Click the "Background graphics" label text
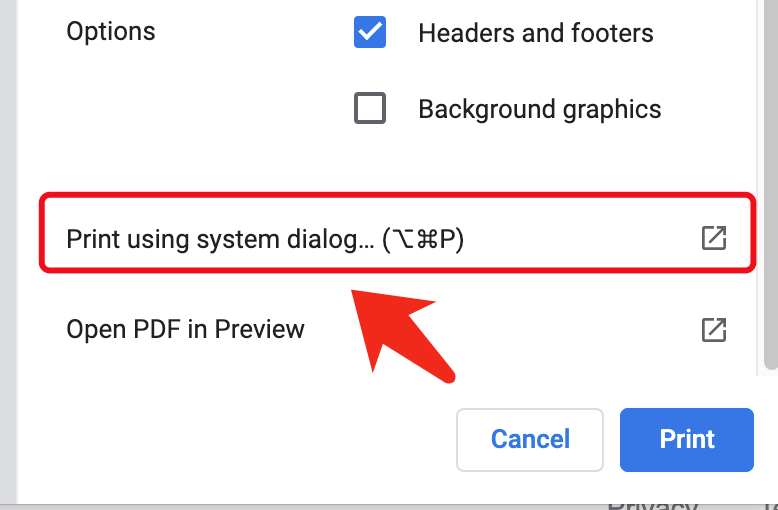The height and width of the screenshot is (510, 778). click(539, 108)
